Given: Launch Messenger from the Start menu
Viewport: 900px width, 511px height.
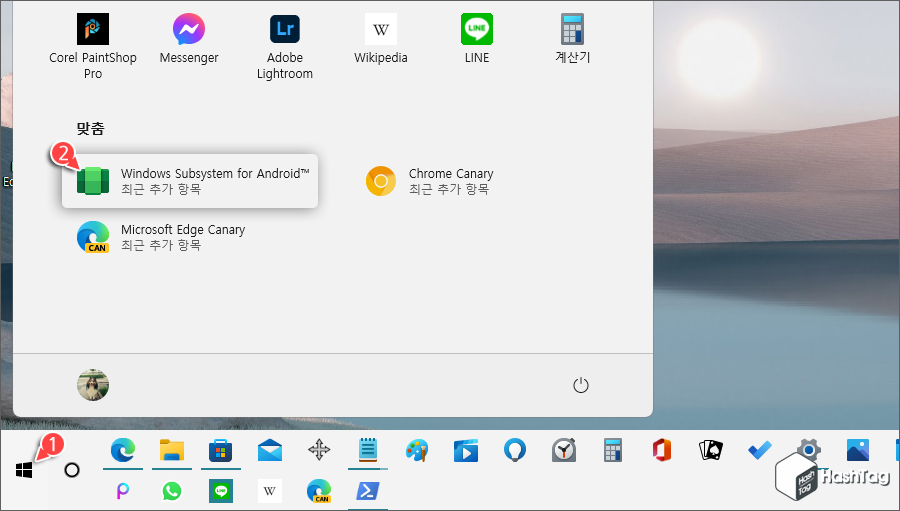Looking at the screenshot, I should pyautogui.click(x=189, y=39).
